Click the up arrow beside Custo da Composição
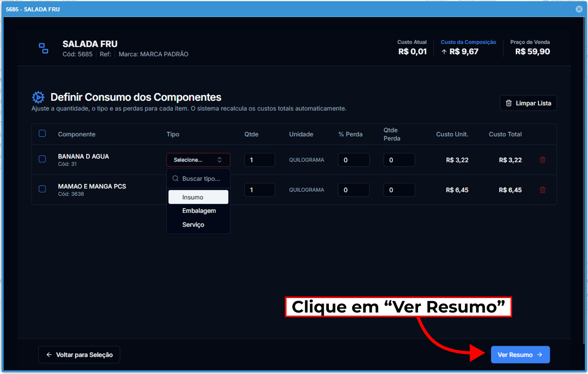Image resolution: width=588 pixels, height=374 pixels. [444, 52]
